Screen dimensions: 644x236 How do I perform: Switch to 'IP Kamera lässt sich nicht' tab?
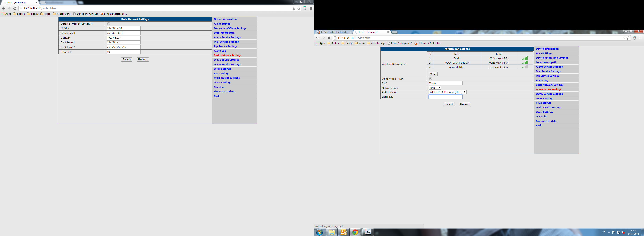334,32
